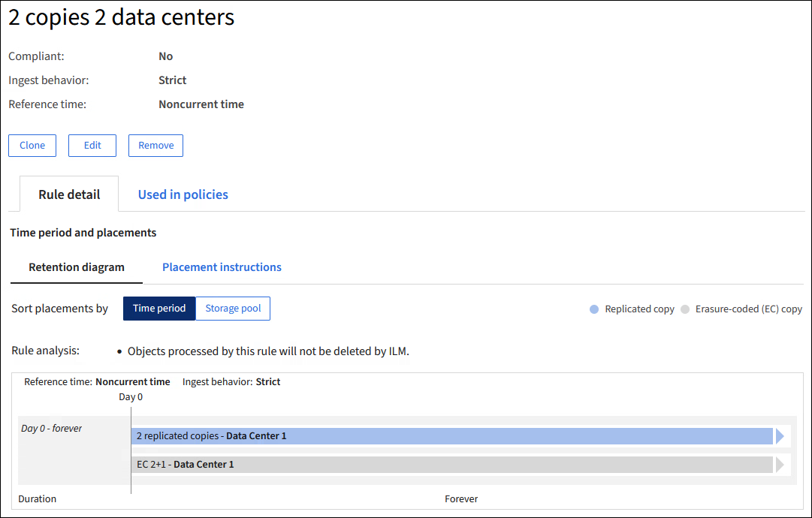Remove this ILM rule
This screenshot has width=812, height=518.
pos(155,146)
